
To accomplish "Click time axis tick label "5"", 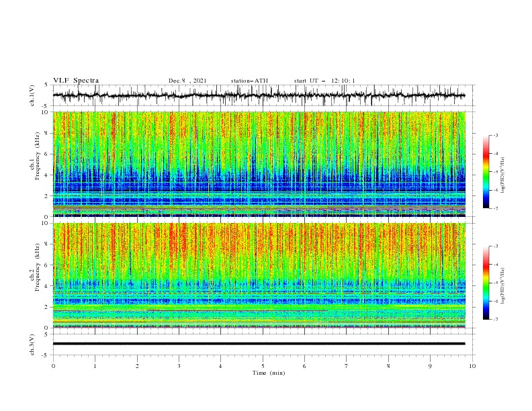I will (x=263, y=366).
